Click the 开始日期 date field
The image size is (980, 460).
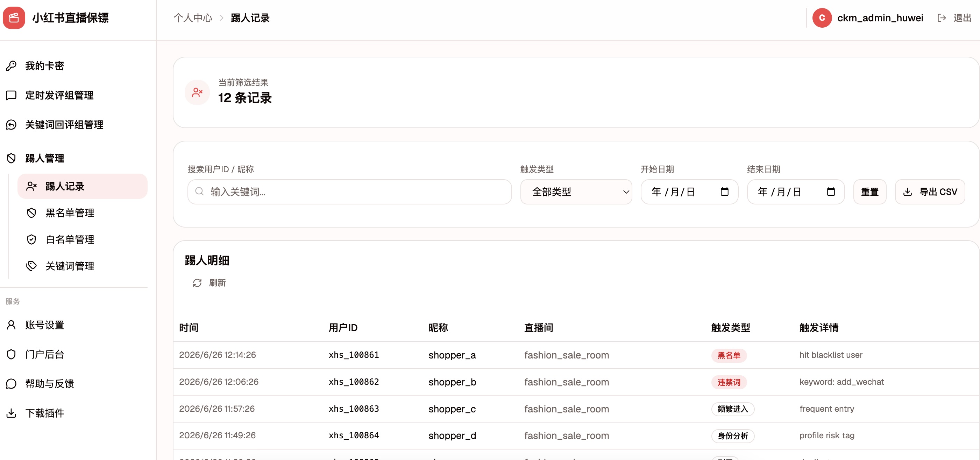(x=689, y=192)
